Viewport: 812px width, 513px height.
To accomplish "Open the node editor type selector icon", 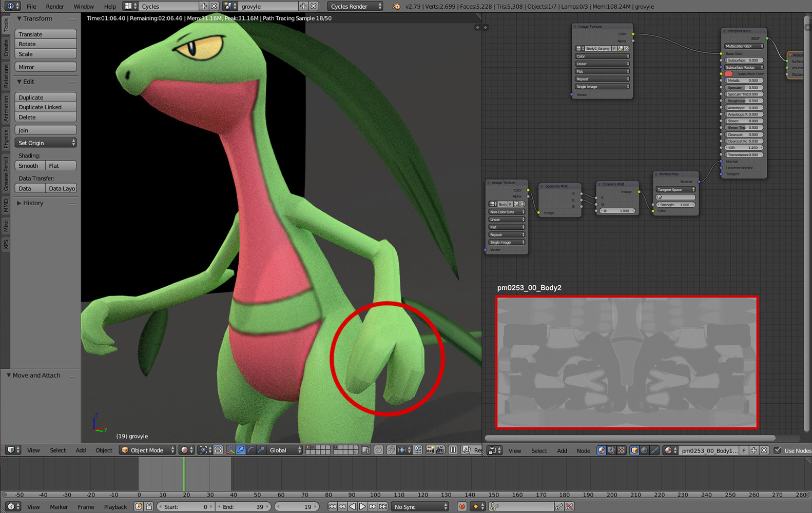I will pyautogui.click(x=495, y=450).
